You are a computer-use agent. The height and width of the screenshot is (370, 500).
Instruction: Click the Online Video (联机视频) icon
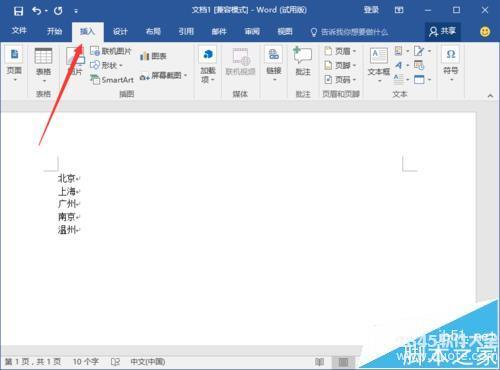coord(241,57)
